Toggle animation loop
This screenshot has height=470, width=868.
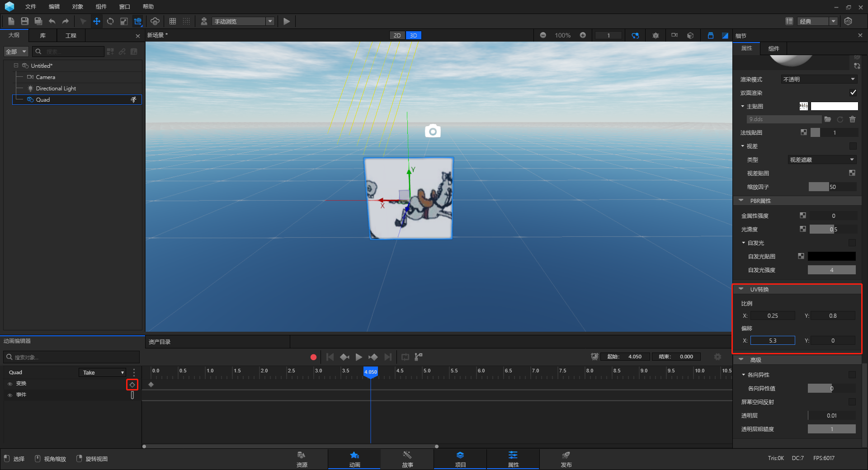tap(405, 357)
